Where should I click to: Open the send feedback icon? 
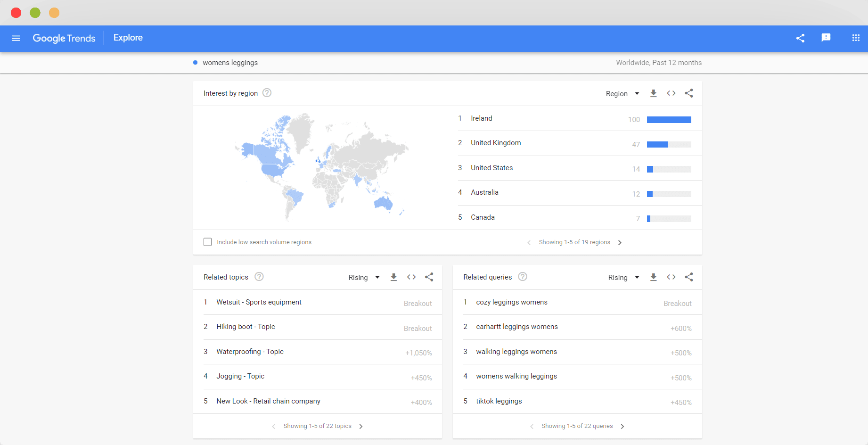click(826, 38)
